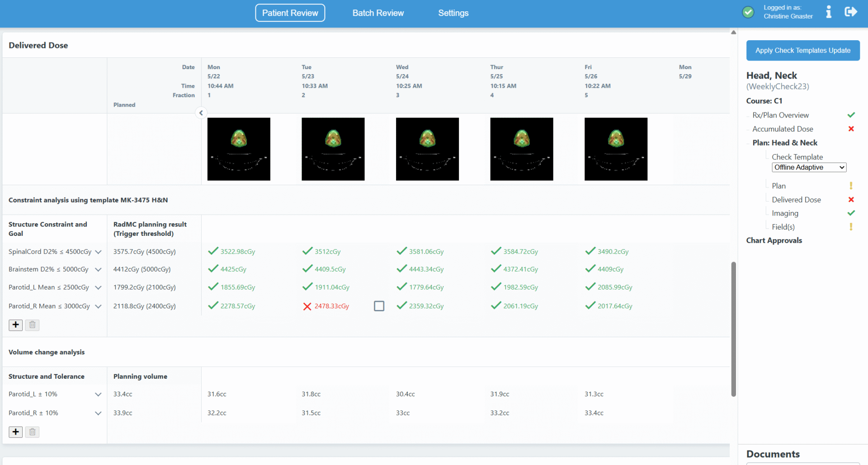Open the information icon near the user name
The width and height of the screenshot is (868, 465).
point(829,12)
